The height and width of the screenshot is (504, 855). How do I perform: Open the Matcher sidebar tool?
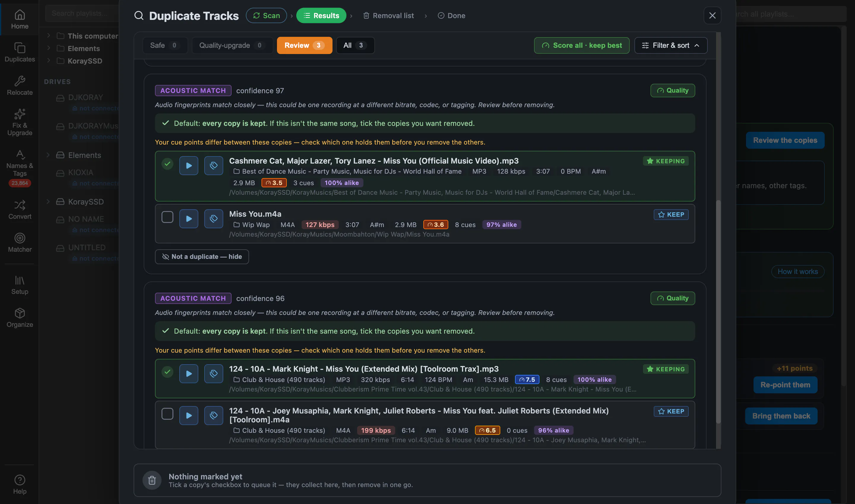click(19, 243)
